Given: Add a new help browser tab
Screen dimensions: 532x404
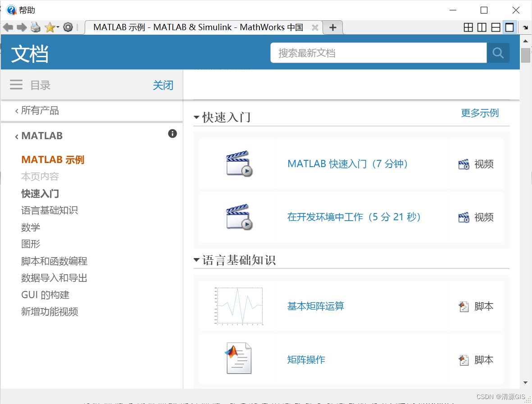Looking at the screenshot, I should [333, 27].
